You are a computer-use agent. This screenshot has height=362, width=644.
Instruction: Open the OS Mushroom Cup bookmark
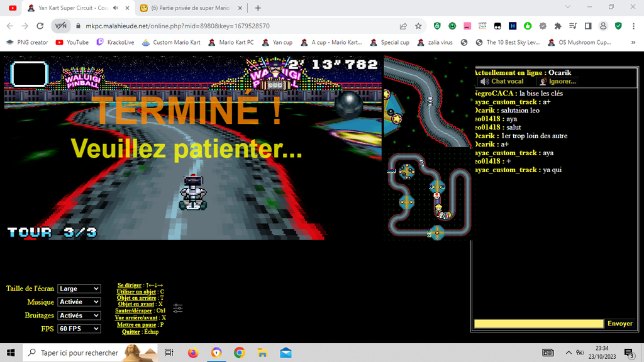(x=579, y=42)
